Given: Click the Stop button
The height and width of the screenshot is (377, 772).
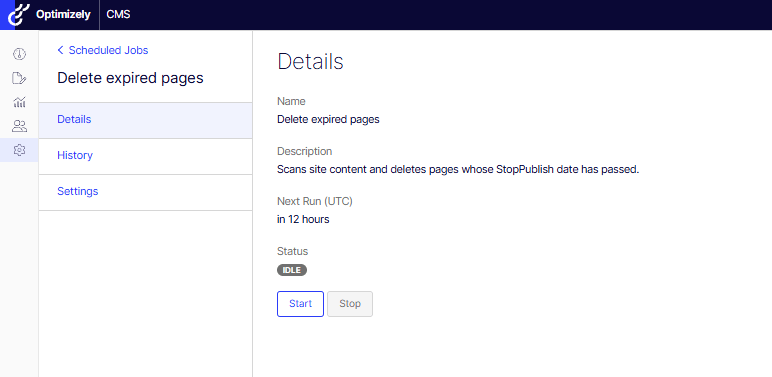Looking at the screenshot, I should [x=350, y=304].
